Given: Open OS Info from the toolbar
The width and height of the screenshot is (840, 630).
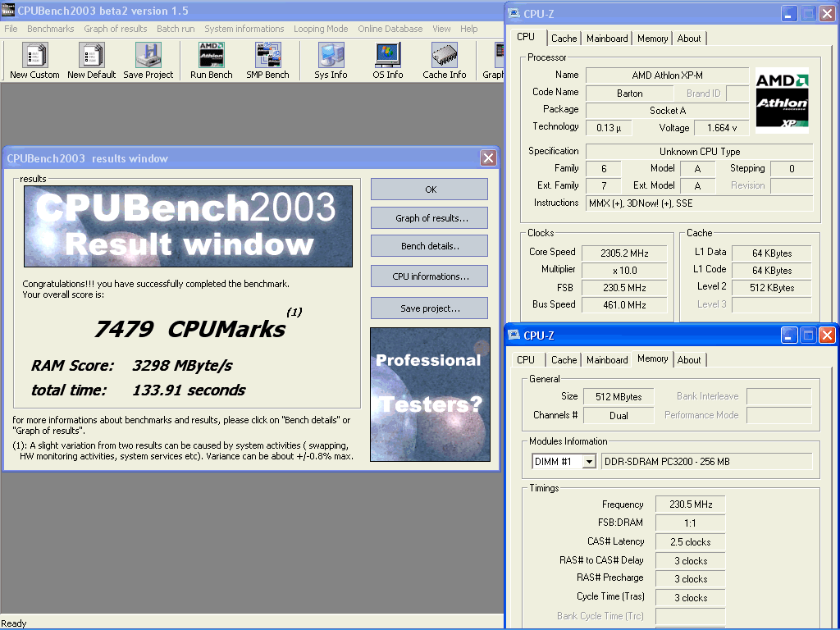Looking at the screenshot, I should point(388,55).
